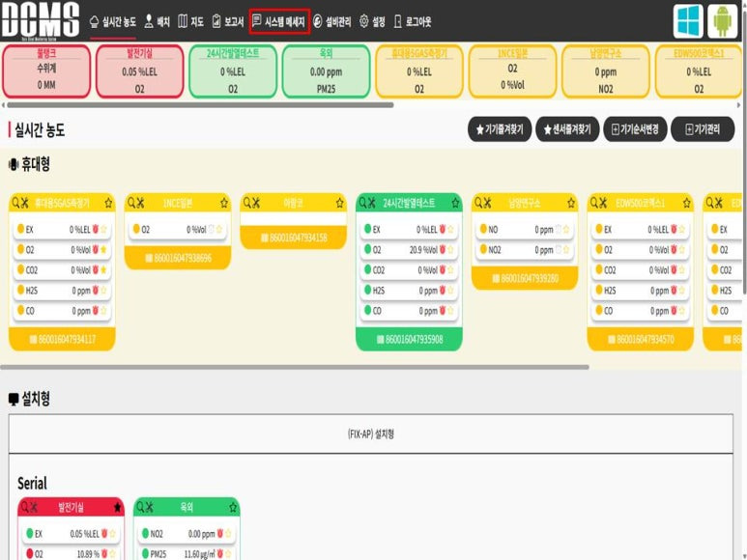
Task: Toggle favorite star on card with serial 860016047934158
Action: [339, 203]
